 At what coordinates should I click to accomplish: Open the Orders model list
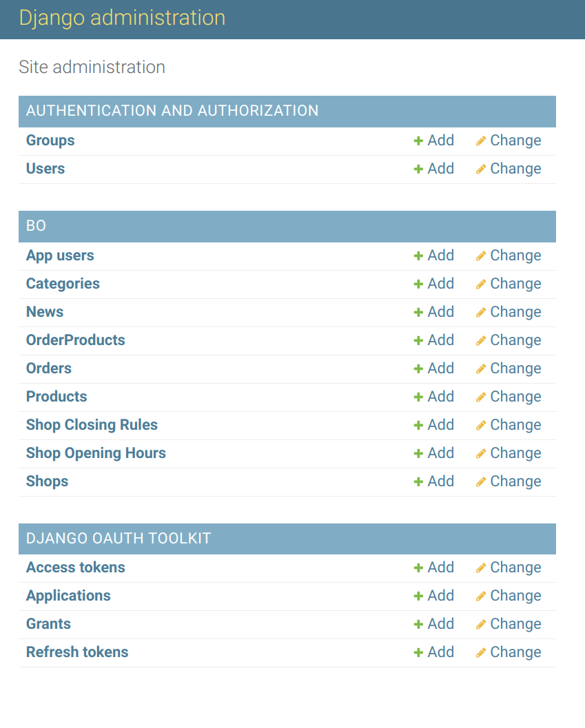click(x=49, y=368)
